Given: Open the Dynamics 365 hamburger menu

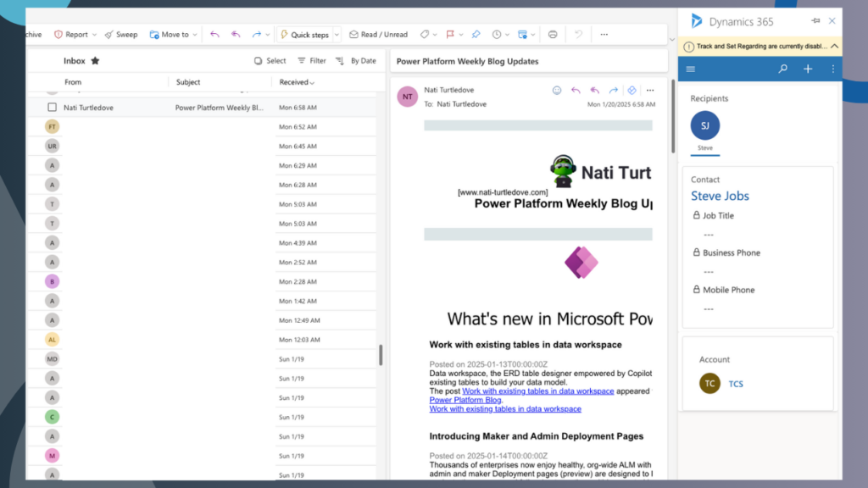Looking at the screenshot, I should pos(690,69).
